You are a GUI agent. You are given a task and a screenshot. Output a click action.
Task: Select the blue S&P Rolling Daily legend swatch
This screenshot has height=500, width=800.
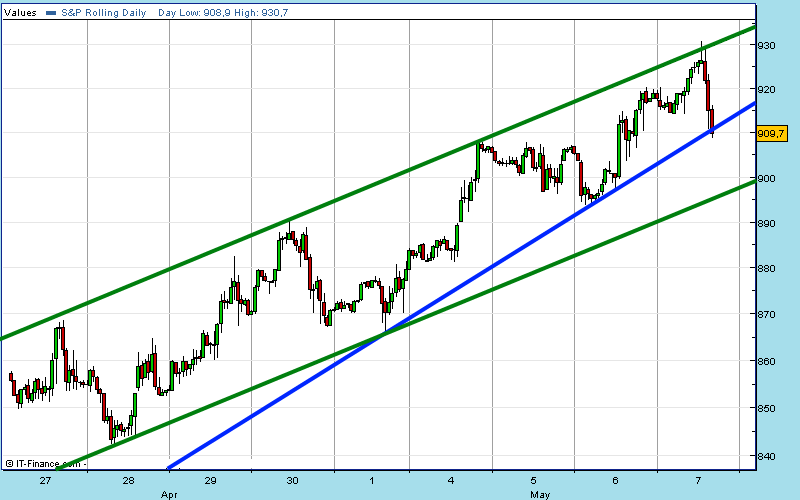pos(51,13)
